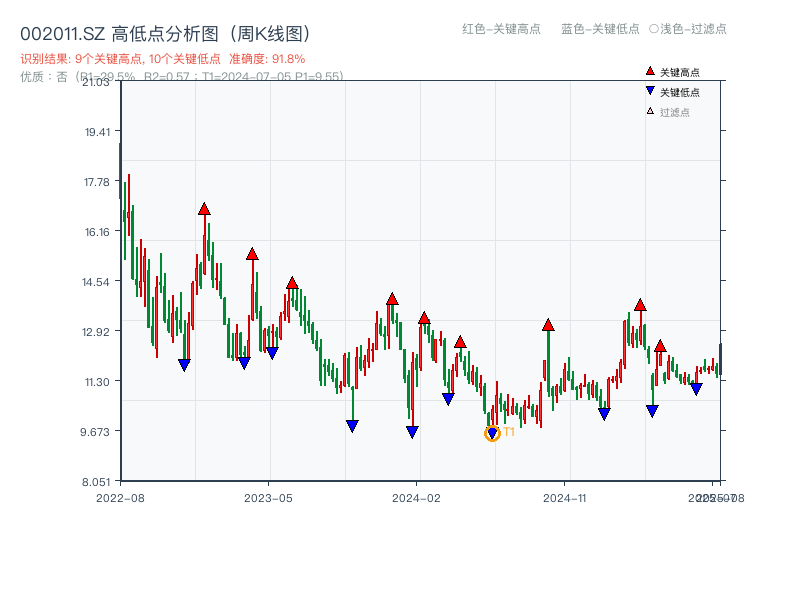The height and width of the screenshot is (600, 800).
Task: Click the blue triangle icon in legend
Action: pos(650,91)
